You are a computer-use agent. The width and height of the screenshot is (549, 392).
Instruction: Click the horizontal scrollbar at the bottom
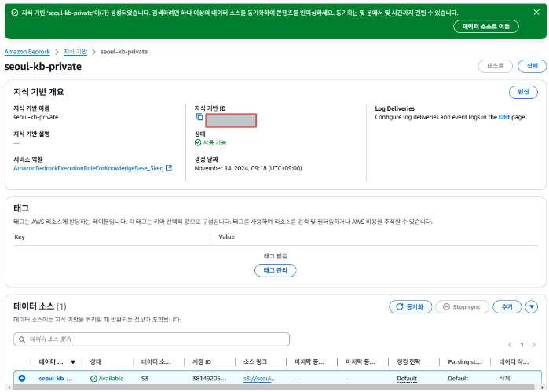[x=274, y=387]
